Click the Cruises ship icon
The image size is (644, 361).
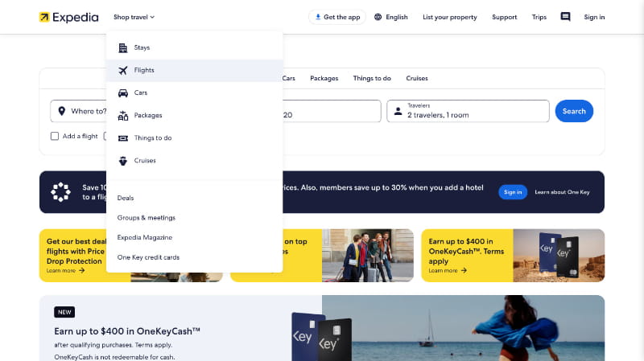click(123, 161)
